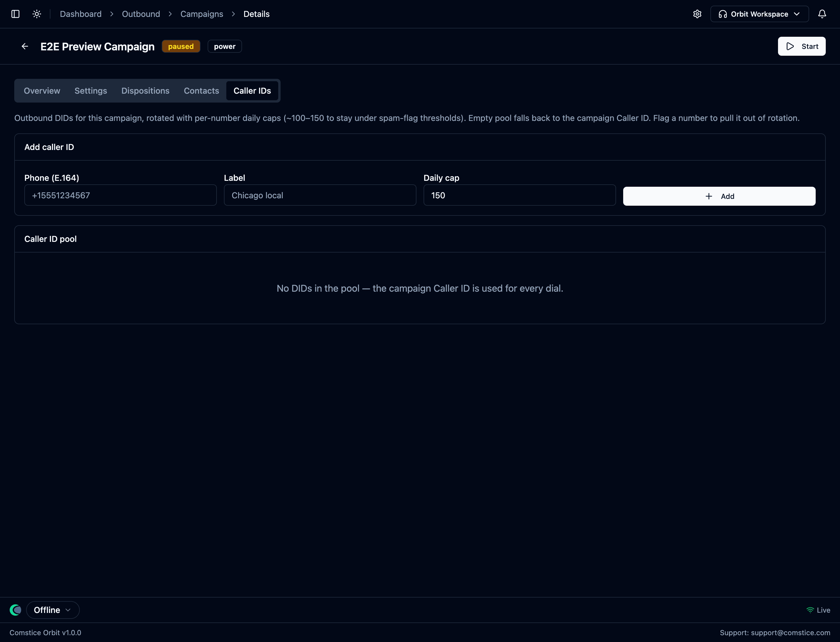Switch to the Settings tab
Screen dimensions: 840x642
point(91,91)
